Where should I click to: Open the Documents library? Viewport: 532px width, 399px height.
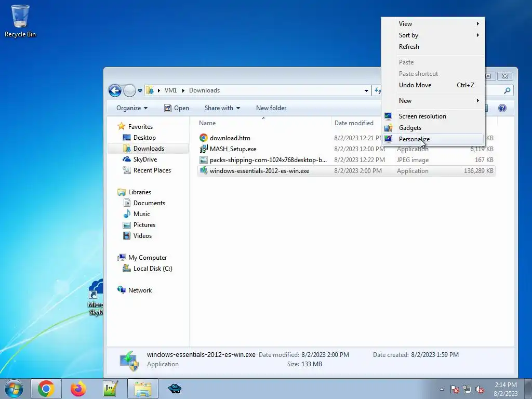coord(144,203)
